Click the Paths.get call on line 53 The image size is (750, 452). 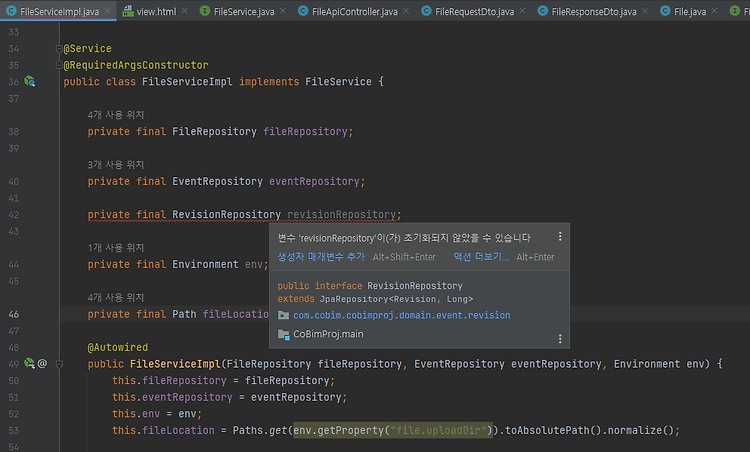260,430
